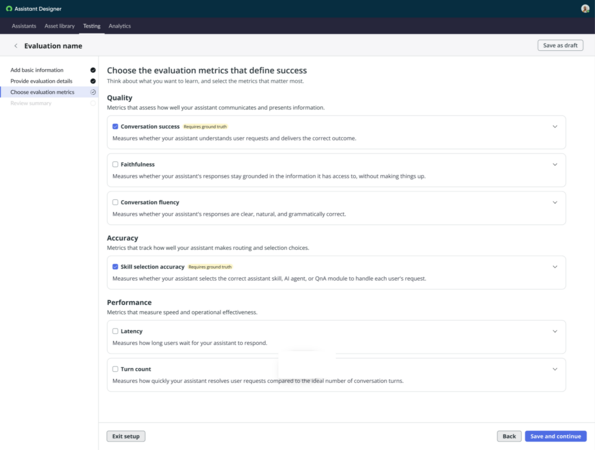
Task: Enable the Faithfulness metric checkbox
Action: pos(115,164)
